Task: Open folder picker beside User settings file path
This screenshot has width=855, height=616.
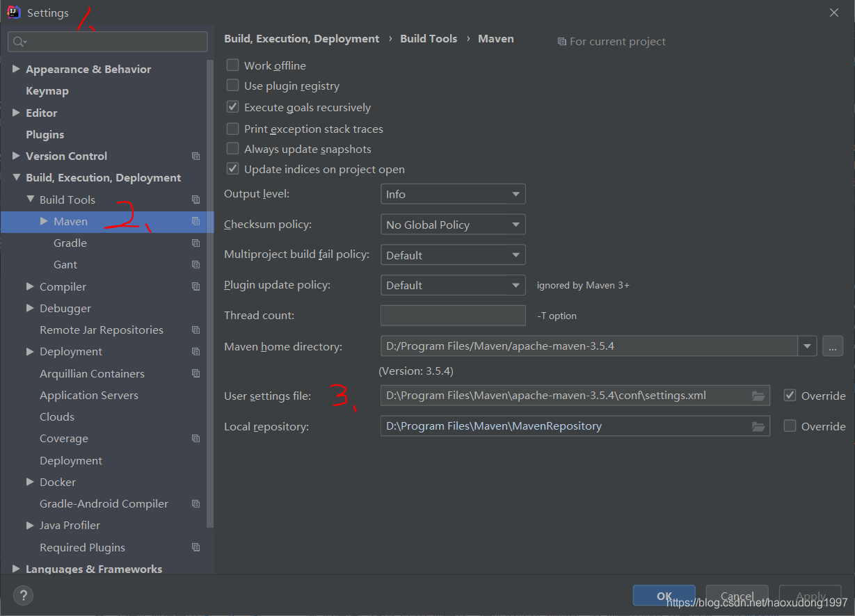Action: 758,395
